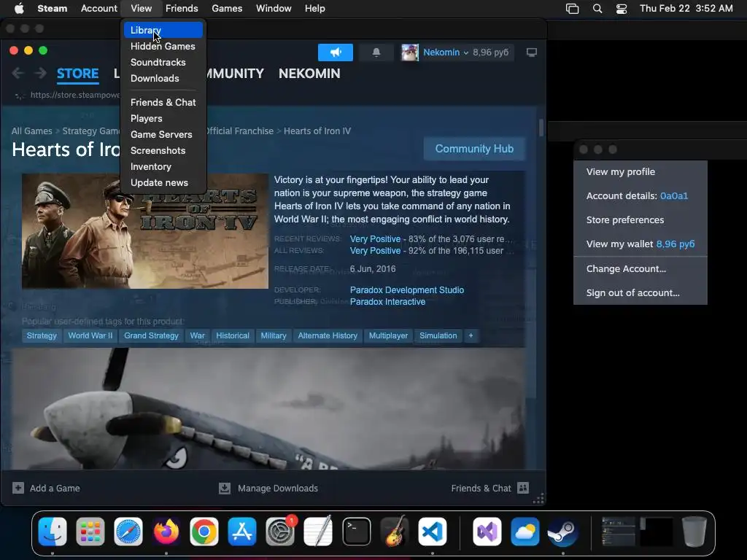Click the store URL address field
The width and height of the screenshot is (747, 560).
[74, 95]
